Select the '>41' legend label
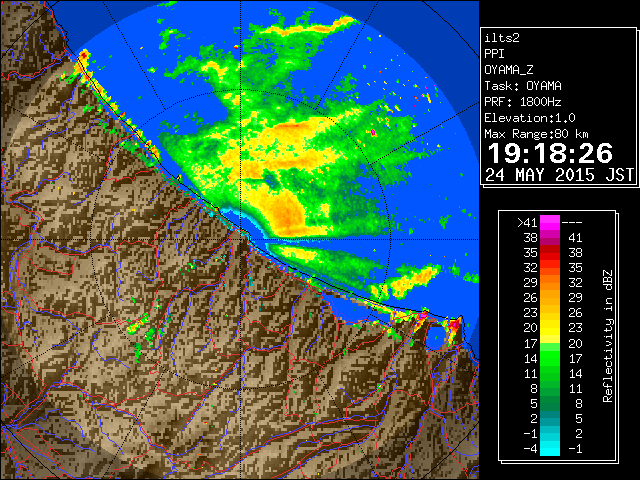 (x=527, y=223)
